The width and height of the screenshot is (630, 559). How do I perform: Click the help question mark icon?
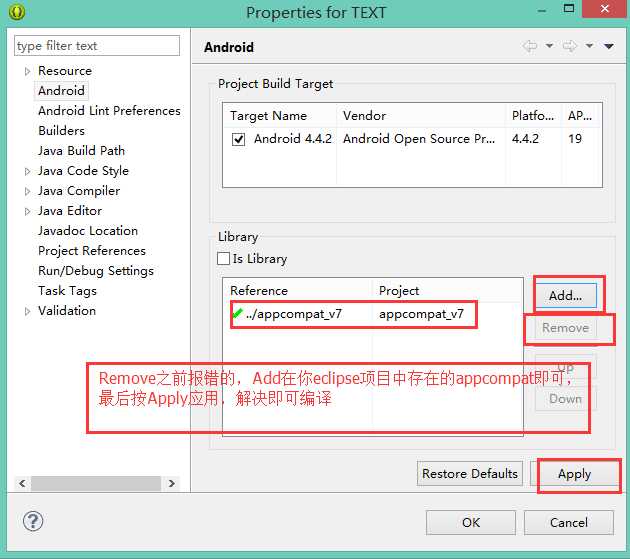(x=33, y=521)
